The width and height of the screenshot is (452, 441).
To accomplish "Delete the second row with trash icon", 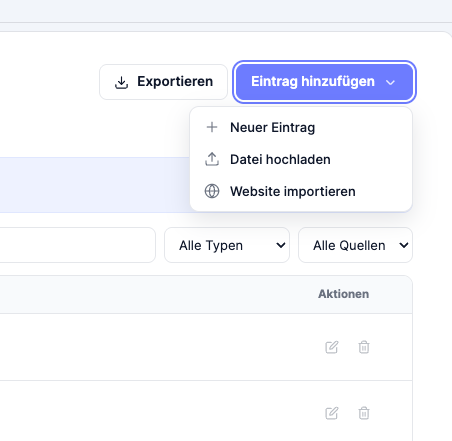I will 364,413.
